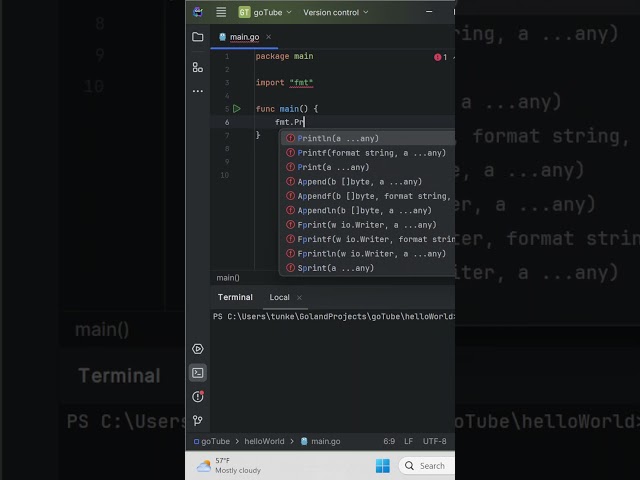Choose Print(a ...any) completion suggestion

click(368, 167)
